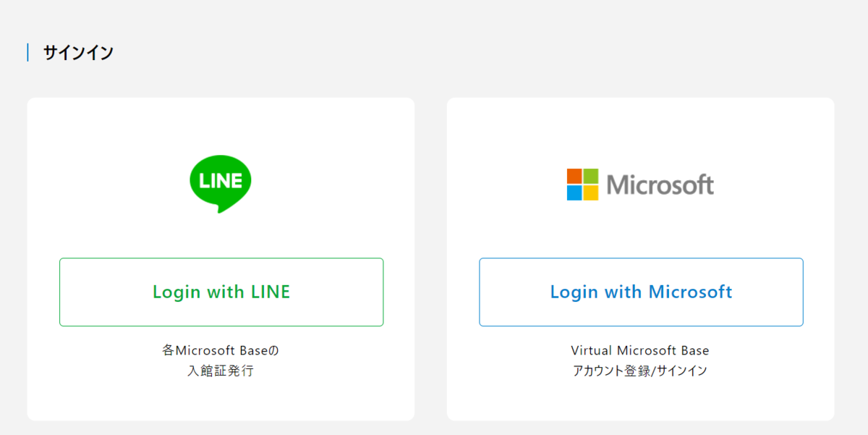The width and height of the screenshot is (868, 435).
Task: Click the gray Microsoft wordmark
Action: click(660, 185)
